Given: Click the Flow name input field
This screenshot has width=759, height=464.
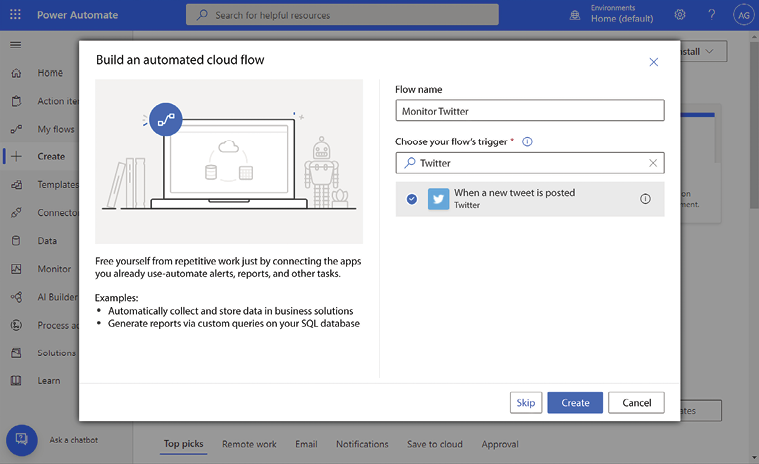Looking at the screenshot, I should point(530,111).
